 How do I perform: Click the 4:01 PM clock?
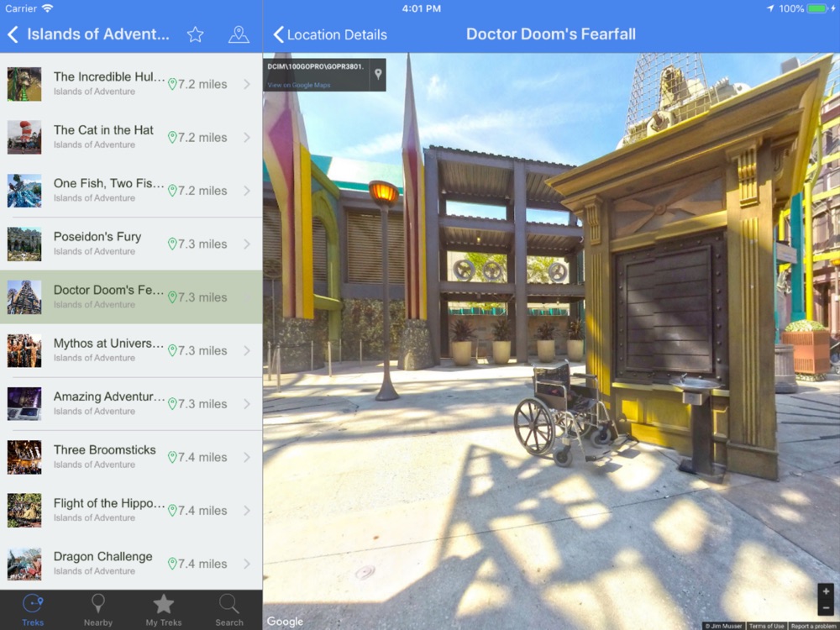[421, 8]
